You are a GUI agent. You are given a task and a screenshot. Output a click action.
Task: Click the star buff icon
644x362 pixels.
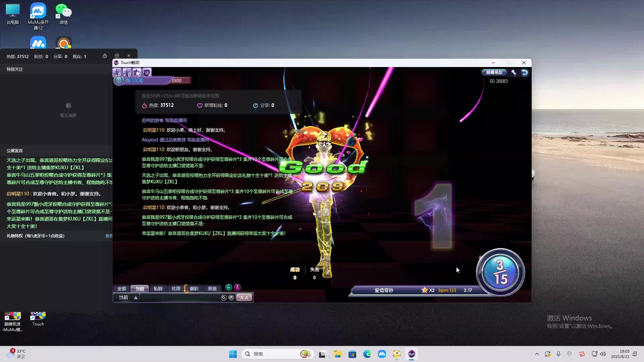point(137,72)
